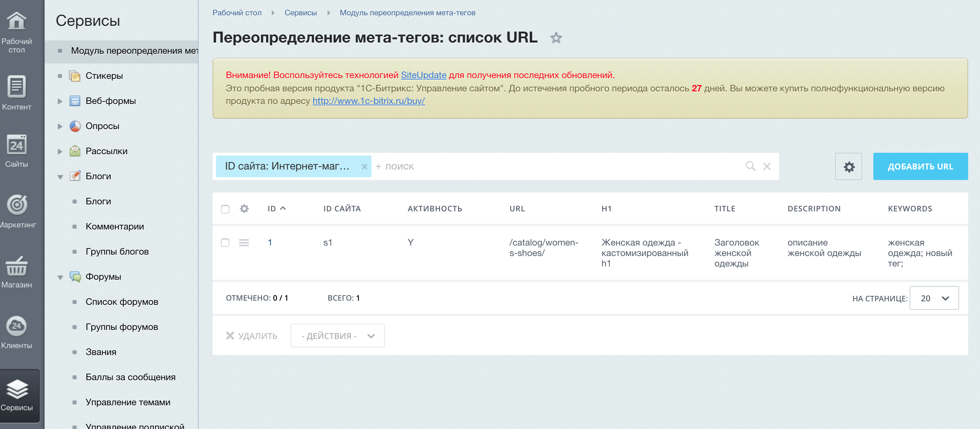Check the checkbox for row ID 1
The image size is (980, 429).
pyautogui.click(x=225, y=243)
